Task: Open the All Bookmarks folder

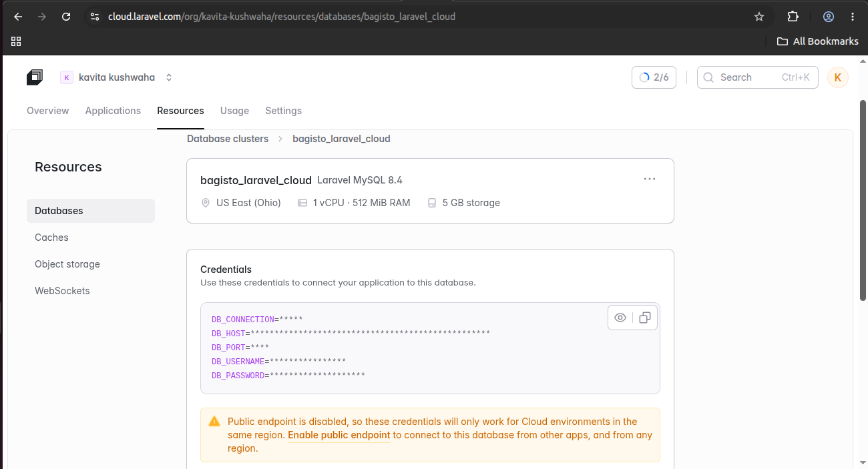Action: click(x=818, y=41)
